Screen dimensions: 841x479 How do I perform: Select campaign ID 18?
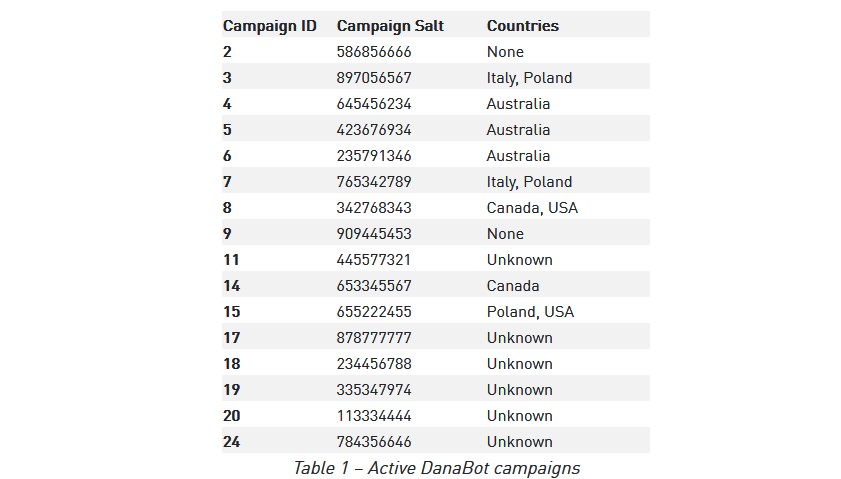point(231,364)
